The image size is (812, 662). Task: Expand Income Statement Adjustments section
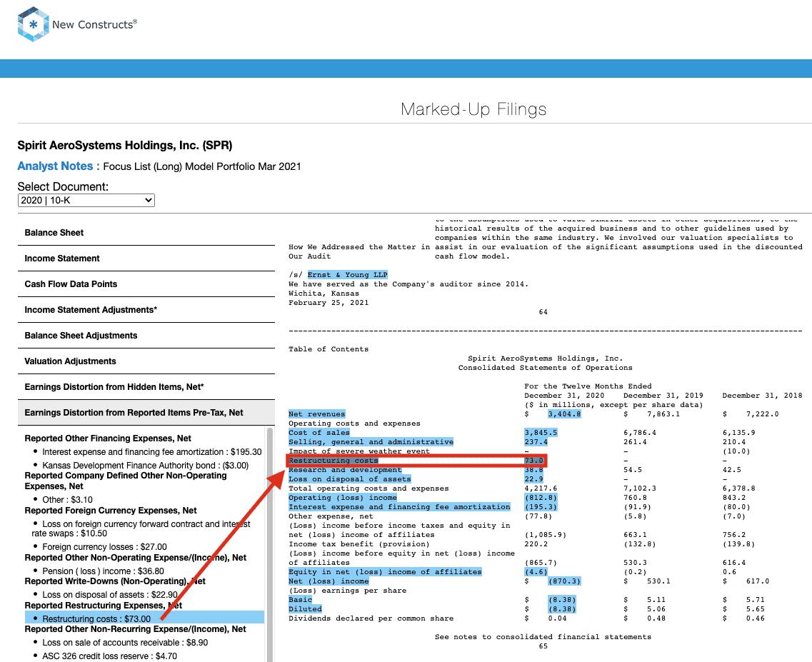point(146,310)
